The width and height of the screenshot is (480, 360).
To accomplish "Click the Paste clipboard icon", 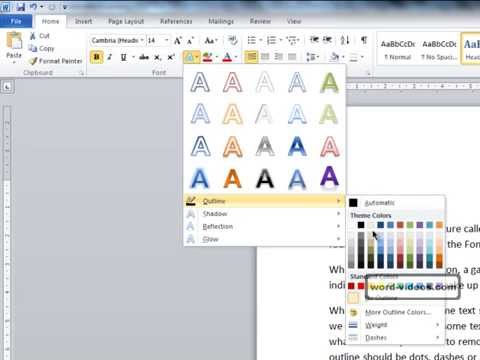I will tap(14, 41).
